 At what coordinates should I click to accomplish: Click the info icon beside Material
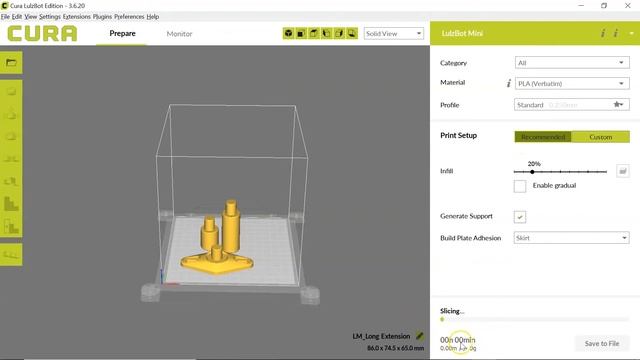509,84
